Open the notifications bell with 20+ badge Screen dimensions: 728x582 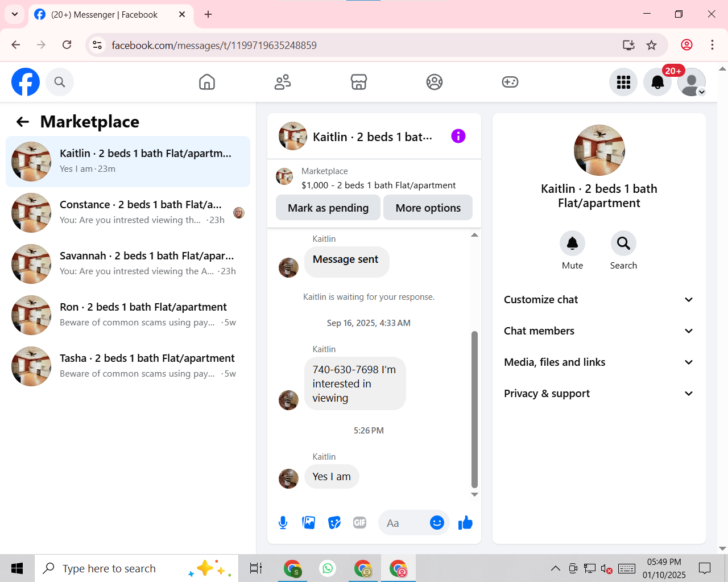[x=657, y=82]
